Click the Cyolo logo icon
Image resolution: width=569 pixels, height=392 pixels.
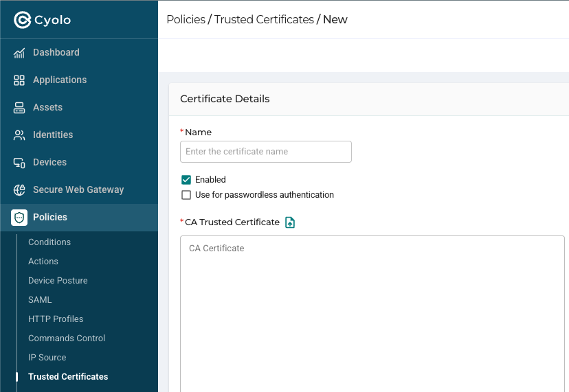[x=22, y=20]
